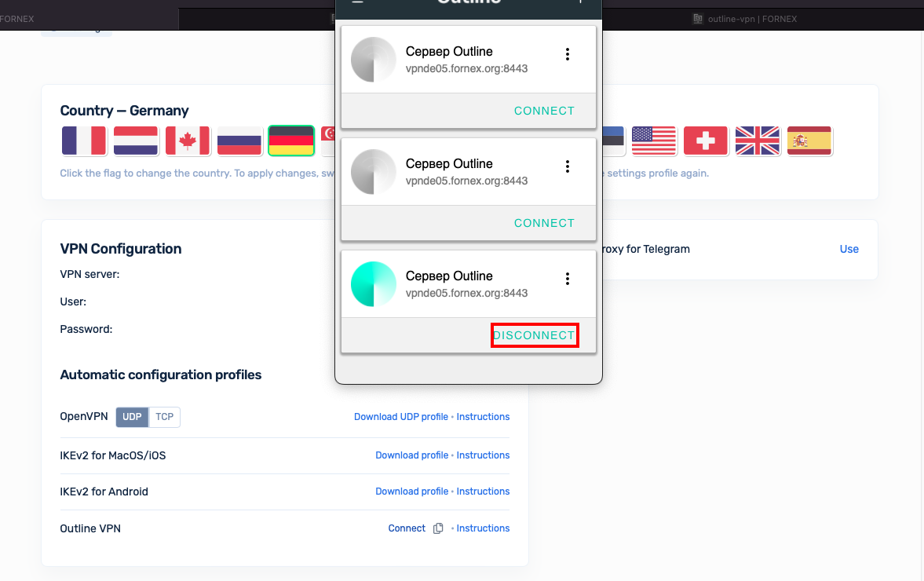924x581 pixels.
Task: Switch OpenVPN protocol to UDP
Action: point(132,417)
